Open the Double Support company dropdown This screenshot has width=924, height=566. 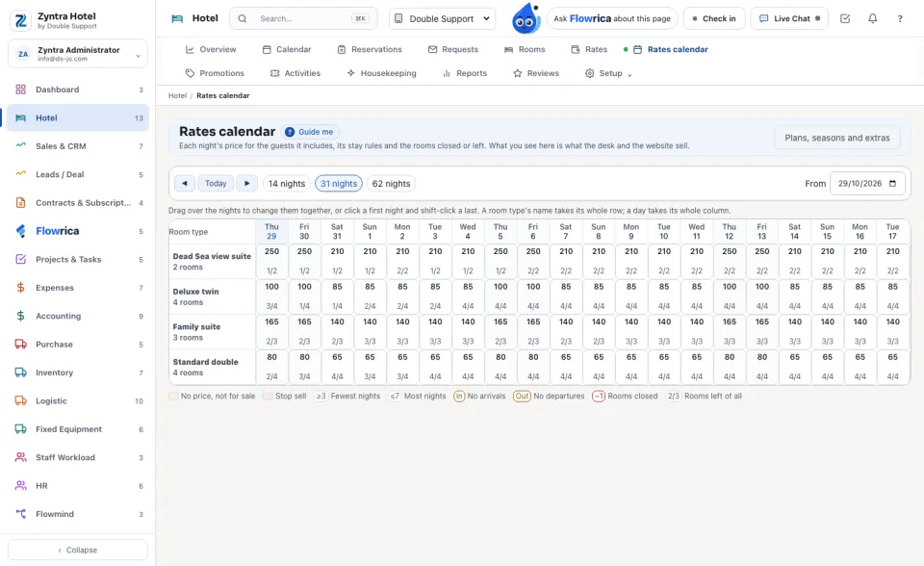click(442, 18)
